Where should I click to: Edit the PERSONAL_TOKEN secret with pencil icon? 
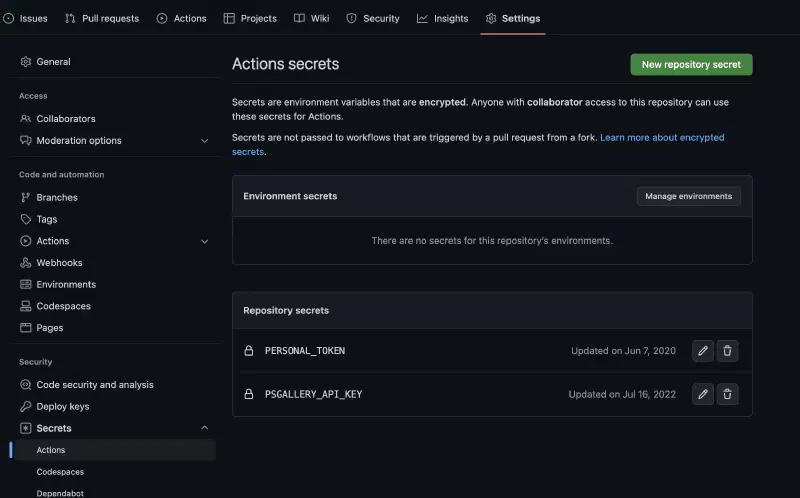click(x=703, y=351)
